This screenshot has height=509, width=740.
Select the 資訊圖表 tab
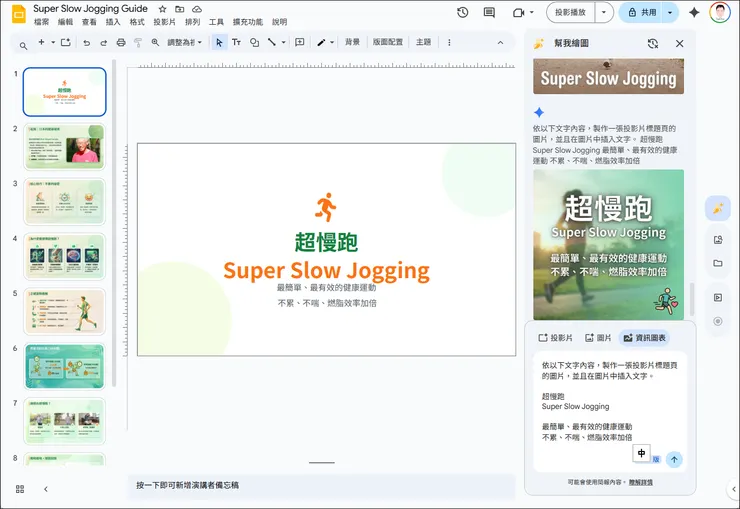644,338
